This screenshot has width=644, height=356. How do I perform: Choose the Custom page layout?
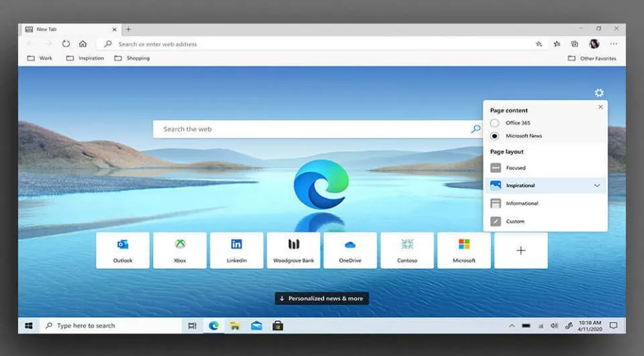[545, 222]
